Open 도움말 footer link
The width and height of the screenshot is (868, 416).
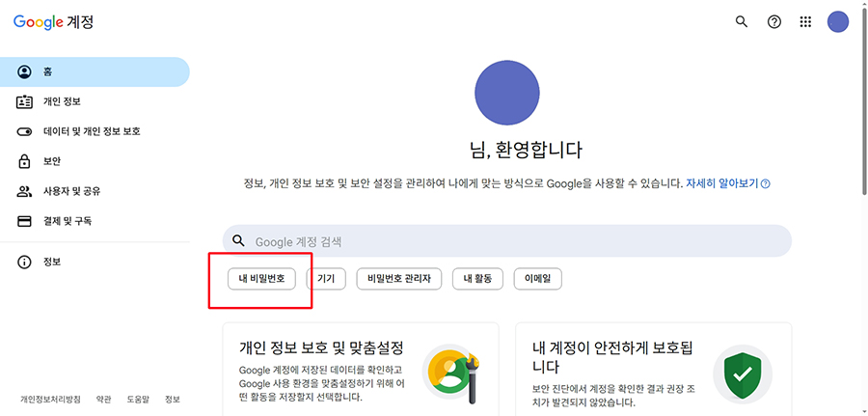(138, 400)
